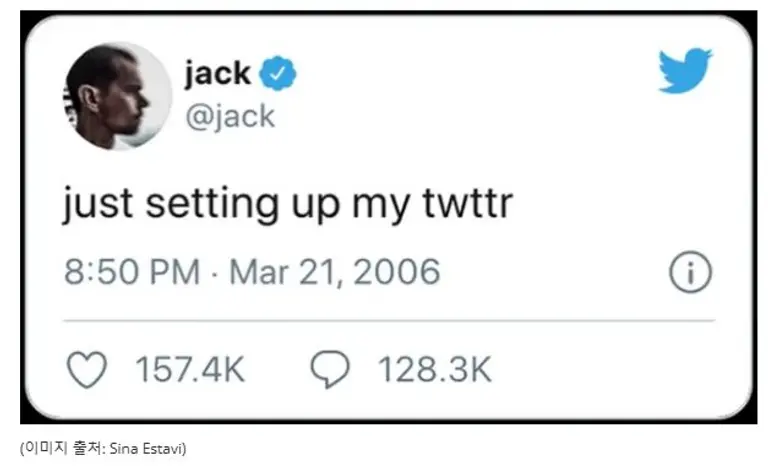The height and width of the screenshot is (467, 768).
Task: Click the word "just" starting the tweet
Action: click(95, 204)
